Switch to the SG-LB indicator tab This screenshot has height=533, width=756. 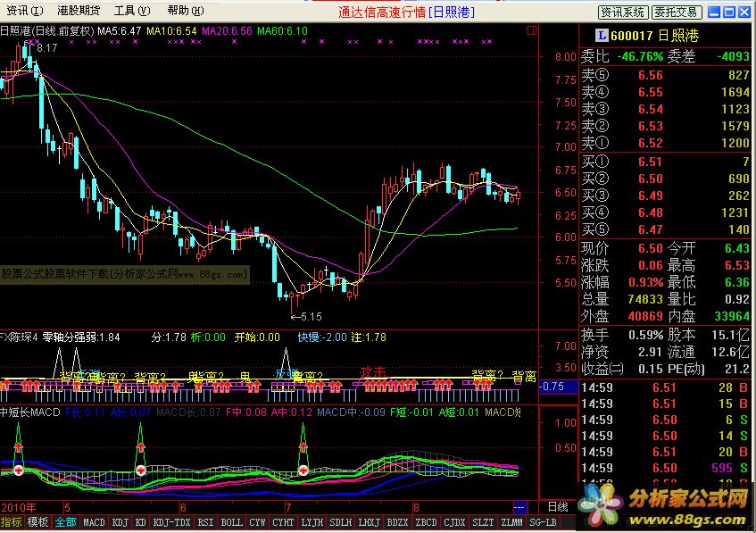coord(543,522)
